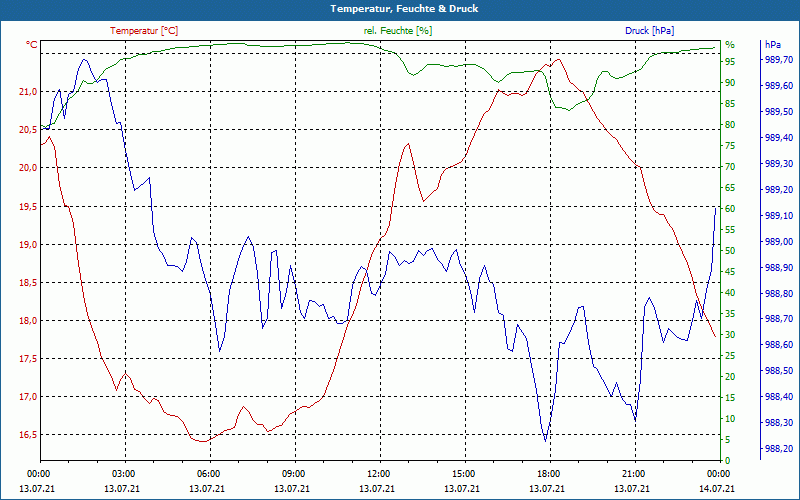
Task: Click pressure axis value "988,50"
Action: click(x=779, y=371)
